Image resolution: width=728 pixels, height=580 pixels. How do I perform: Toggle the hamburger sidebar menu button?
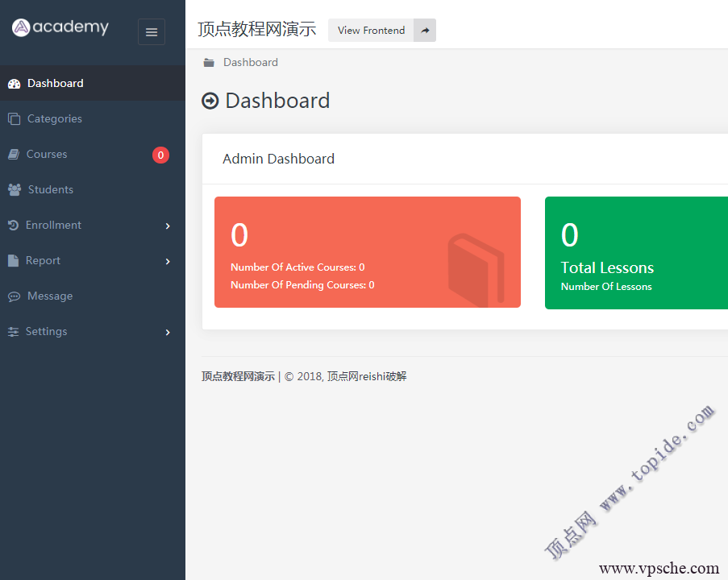click(152, 32)
